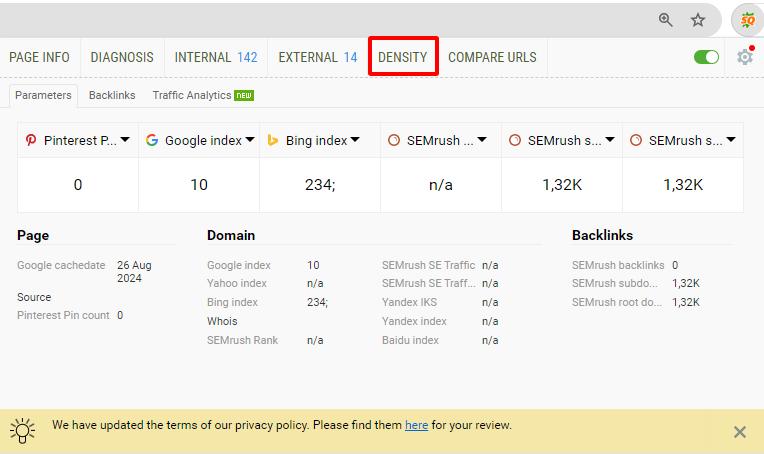
Task: Open the Pinterest parameter dropdown arrow
Action: click(x=125, y=140)
